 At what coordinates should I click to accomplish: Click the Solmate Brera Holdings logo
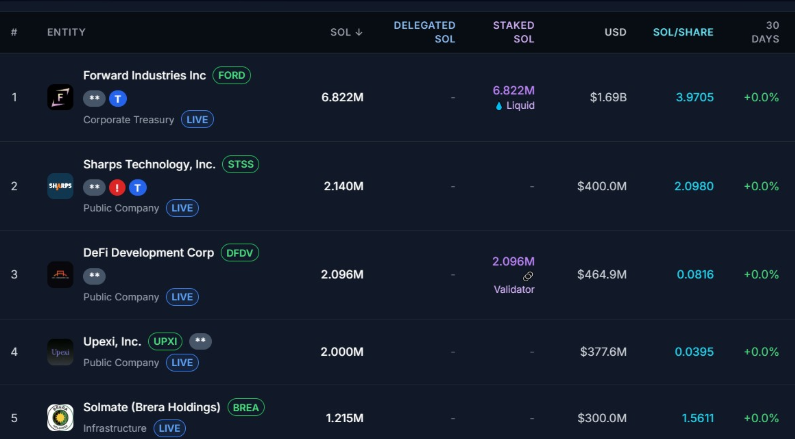[x=60, y=417]
